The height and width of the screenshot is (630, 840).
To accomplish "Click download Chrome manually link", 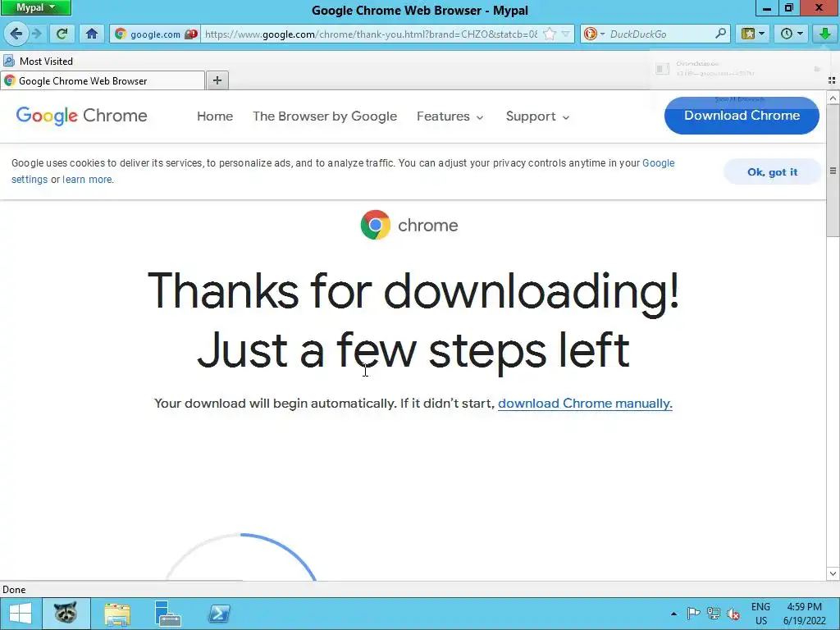I will point(585,404).
